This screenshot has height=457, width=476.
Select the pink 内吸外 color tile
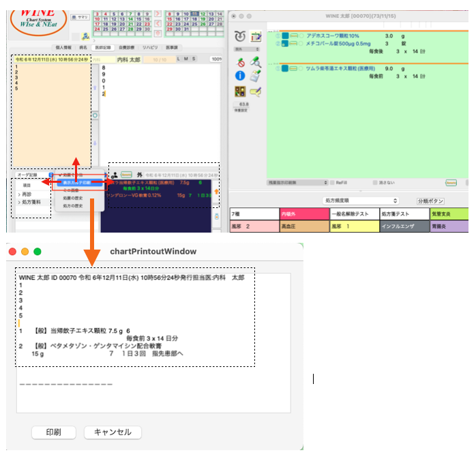(303, 214)
